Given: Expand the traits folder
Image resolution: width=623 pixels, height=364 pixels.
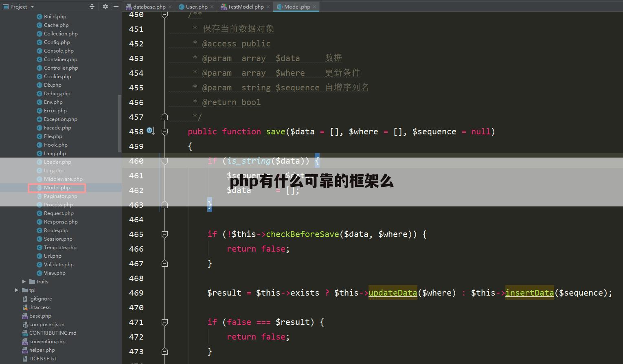Looking at the screenshot, I should 24,281.
